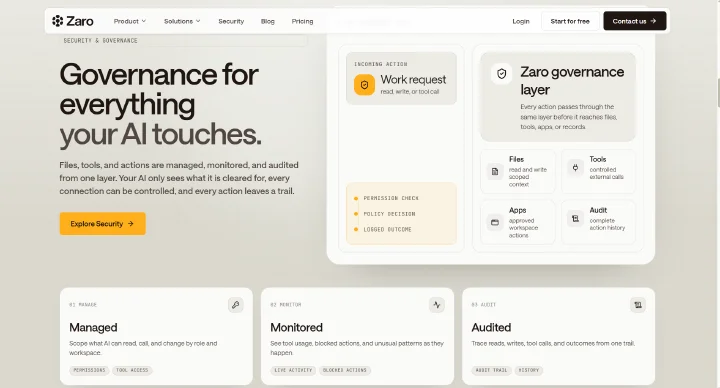Click the key icon on Managed card

[x=236, y=304]
